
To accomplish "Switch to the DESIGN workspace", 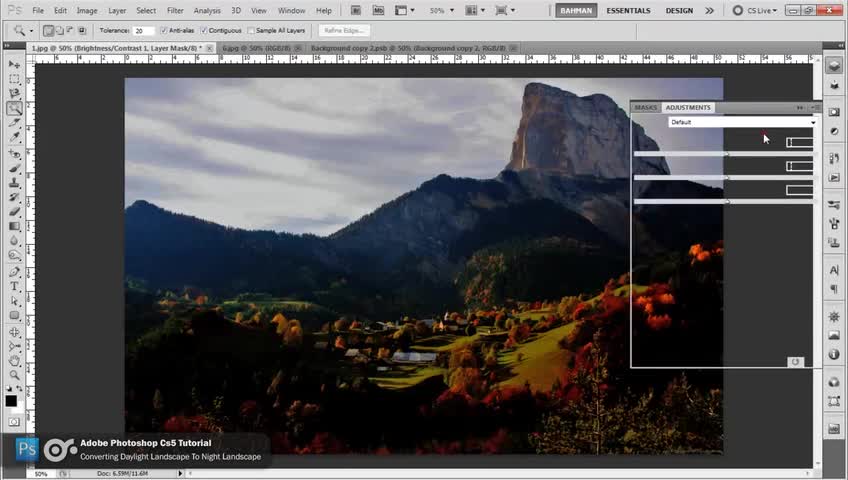I will (x=679, y=10).
